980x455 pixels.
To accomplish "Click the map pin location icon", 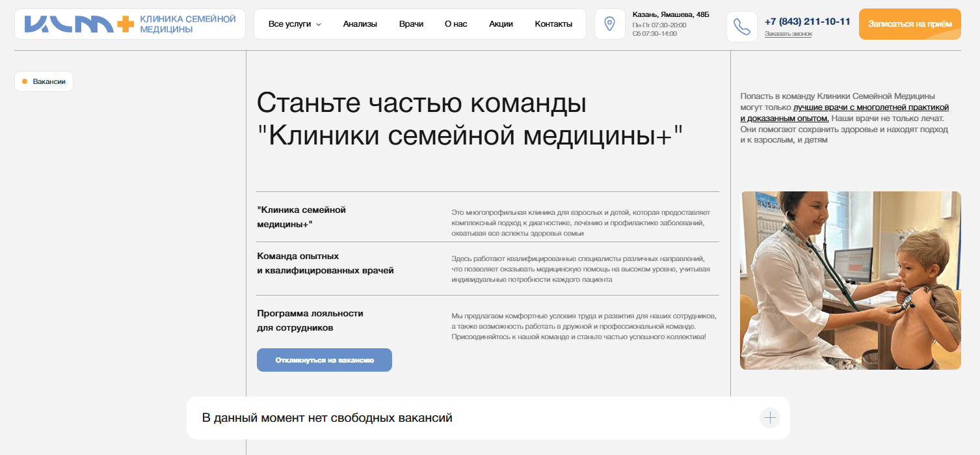I will coord(609,24).
